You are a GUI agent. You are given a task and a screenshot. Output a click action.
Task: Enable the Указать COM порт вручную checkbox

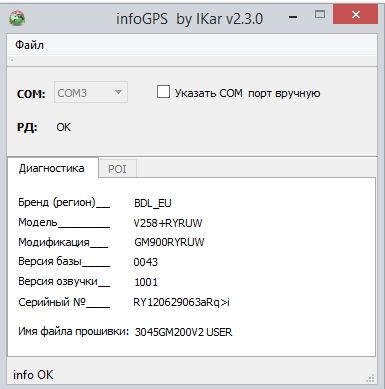[x=163, y=92]
